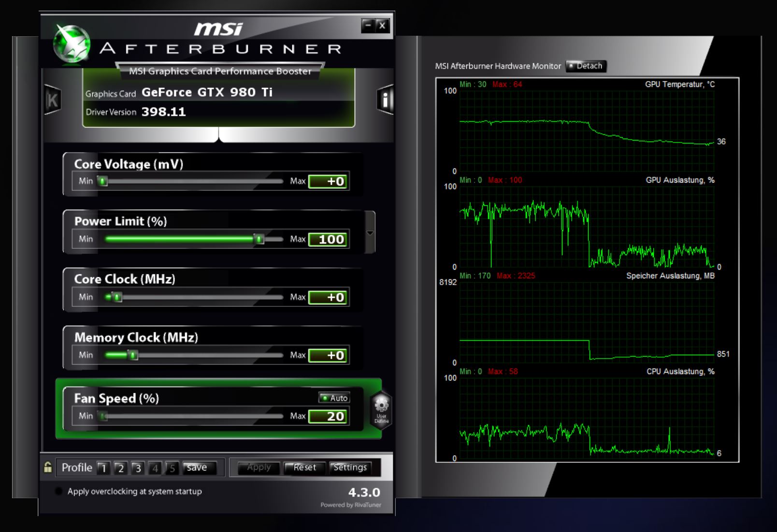The height and width of the screenshot is (532, 777).
Task: Click the GPU Temperatur graph
Action: click(587, 130)
